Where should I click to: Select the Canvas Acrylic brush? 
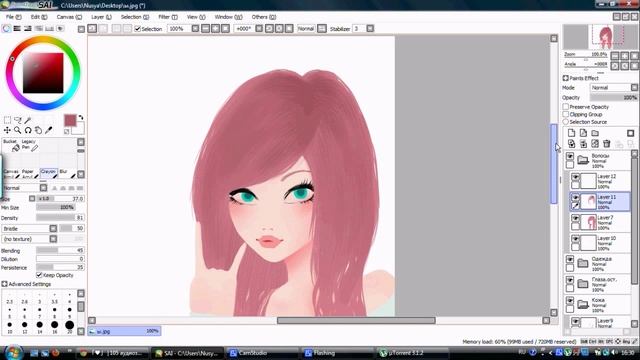tap(11, 174)
